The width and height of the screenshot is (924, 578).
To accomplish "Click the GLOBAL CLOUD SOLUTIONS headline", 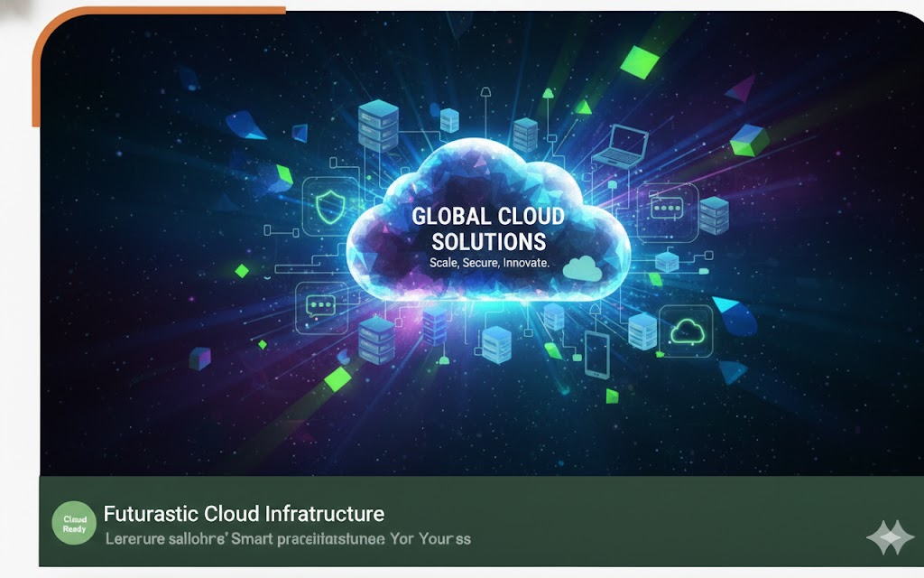I will 488,228.
